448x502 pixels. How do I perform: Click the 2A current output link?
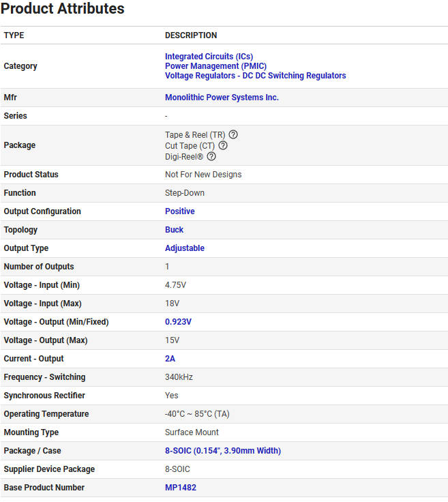(x=170, y=359)
